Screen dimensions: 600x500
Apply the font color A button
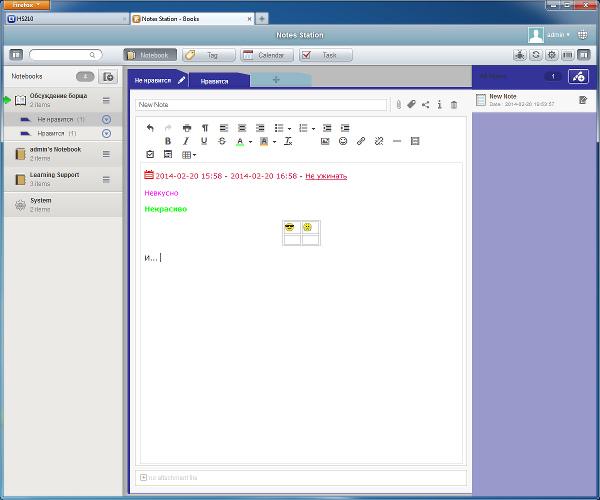[x=240, y=142]
